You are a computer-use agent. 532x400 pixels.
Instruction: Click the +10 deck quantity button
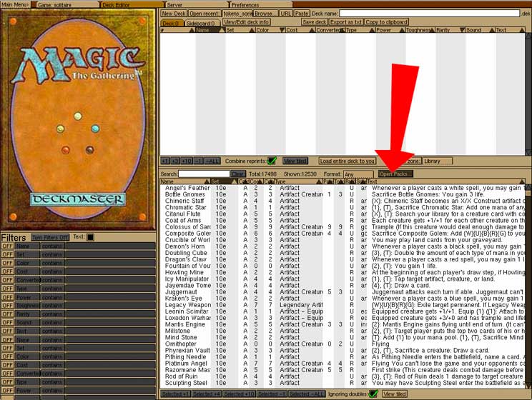[187, 161]
